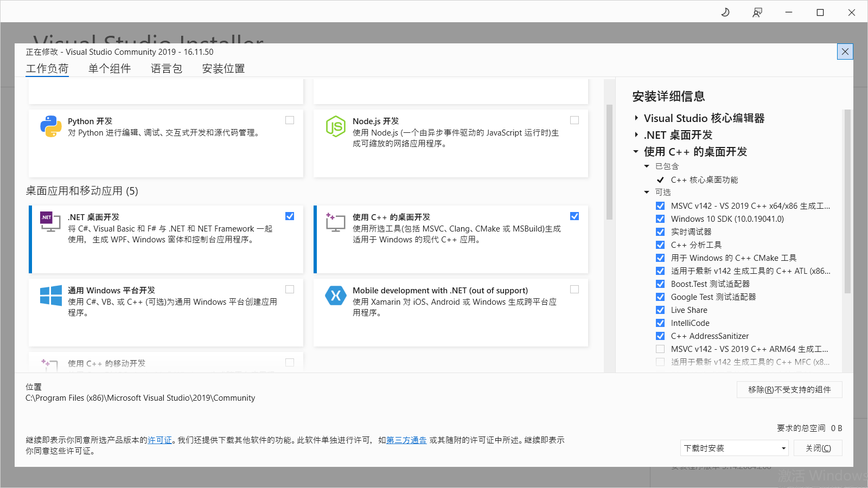The width and height of the screenshot is (868, 488).
Task: Click the 桌面应用和移动应用 (5) heading
Action: (x=82, y=191)
